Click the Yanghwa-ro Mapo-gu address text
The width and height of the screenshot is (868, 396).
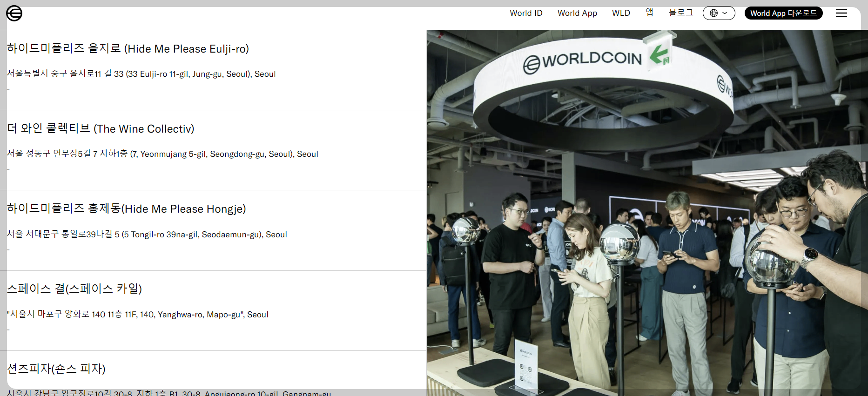click(138, 315)
